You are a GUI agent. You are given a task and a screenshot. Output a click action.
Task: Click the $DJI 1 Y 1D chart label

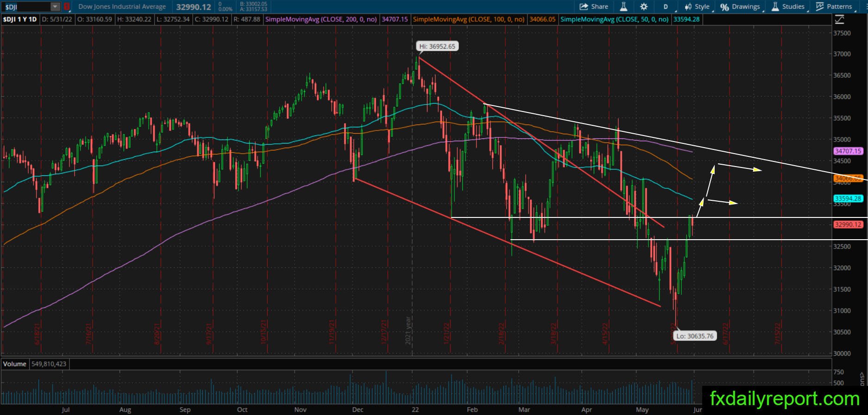click(20, 19)
